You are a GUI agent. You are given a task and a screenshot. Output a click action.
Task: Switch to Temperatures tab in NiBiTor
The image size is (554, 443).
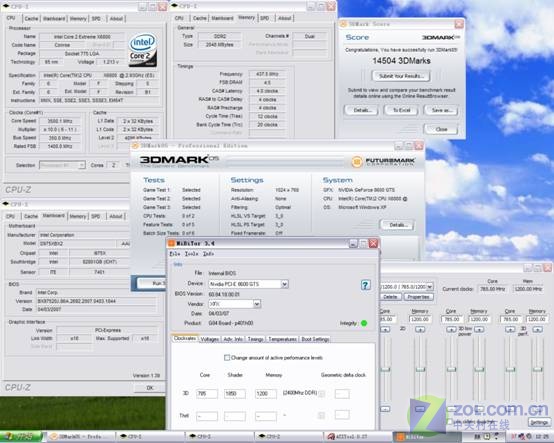pyautogui.click(x=282, y=339)
